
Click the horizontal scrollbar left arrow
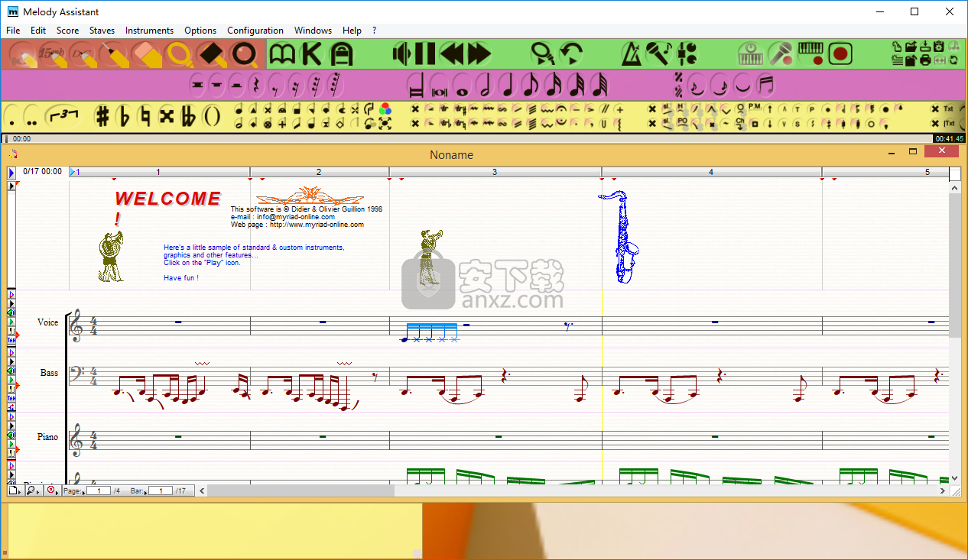pos(202,490)
